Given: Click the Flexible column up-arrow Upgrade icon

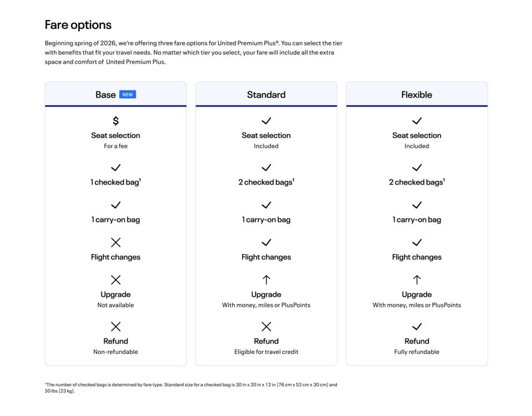Looking at the screenshot, I should click(417, 280).
